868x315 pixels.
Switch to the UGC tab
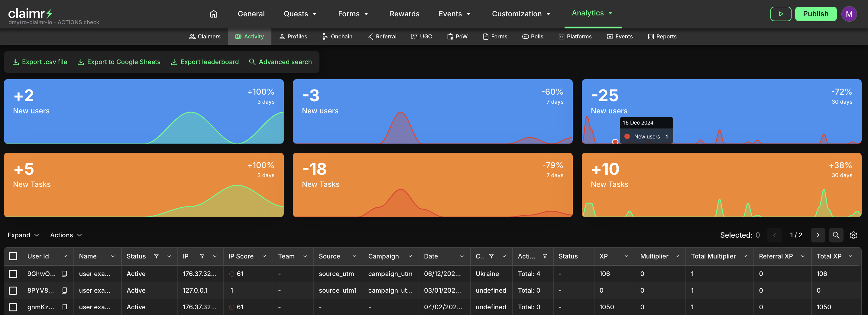421,36
